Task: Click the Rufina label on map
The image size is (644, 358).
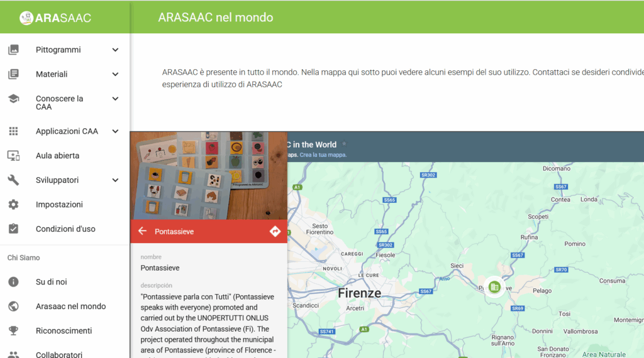Action: pyautogui.click(x=529, y=237)
